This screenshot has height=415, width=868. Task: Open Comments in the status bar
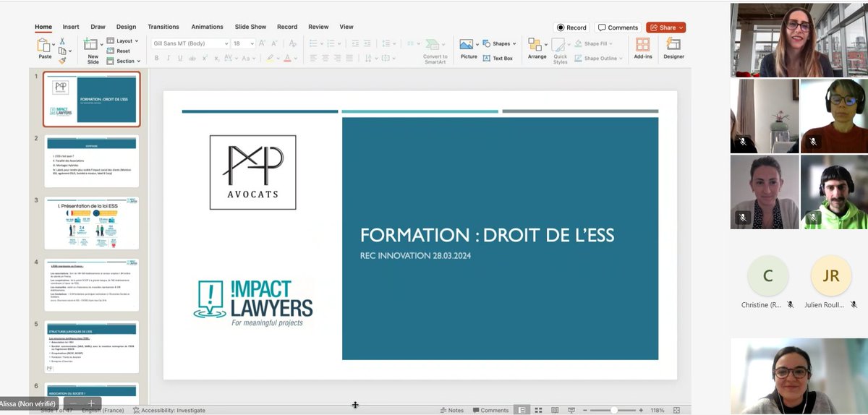coord(490,410)
